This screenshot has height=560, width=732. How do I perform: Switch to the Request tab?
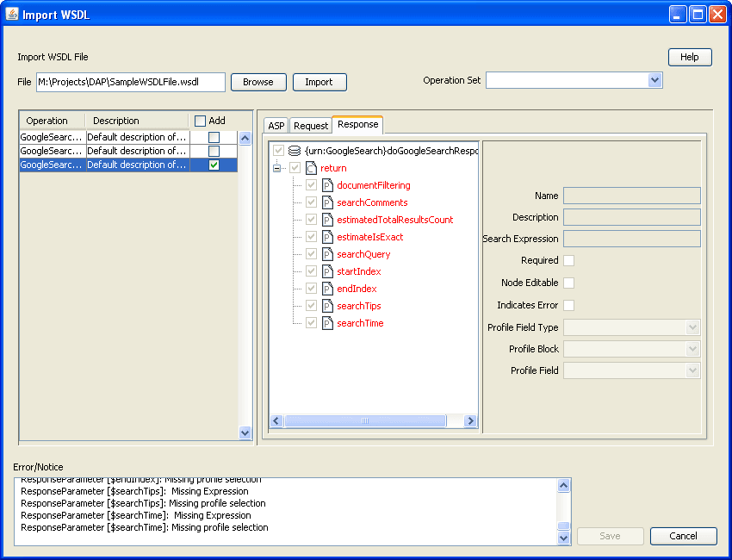point(311,126)
